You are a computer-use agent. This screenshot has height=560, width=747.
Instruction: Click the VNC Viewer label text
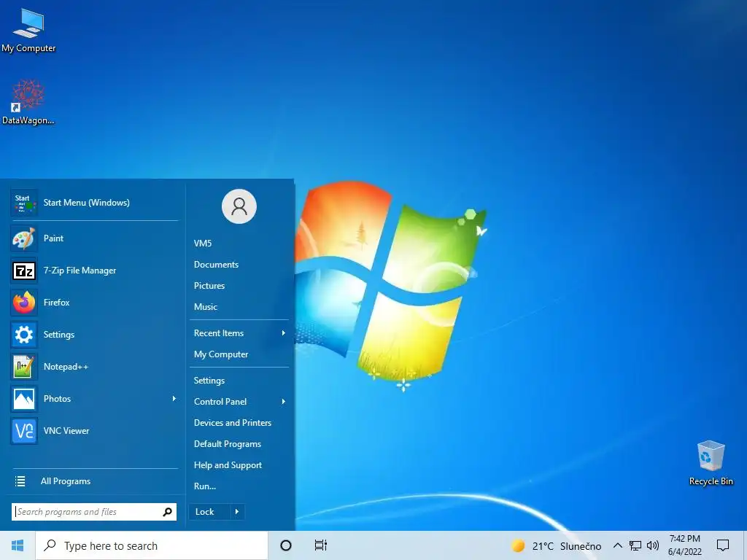pos(66,431)
